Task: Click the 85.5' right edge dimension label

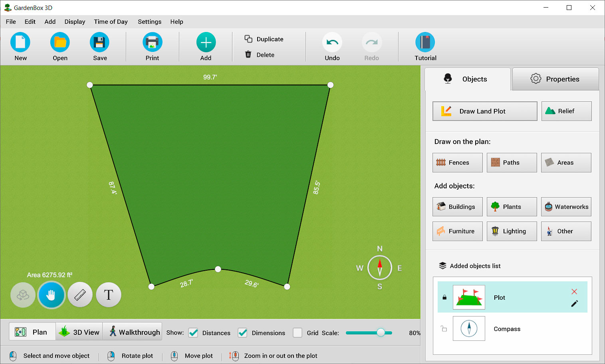Action: pos(317,188)
